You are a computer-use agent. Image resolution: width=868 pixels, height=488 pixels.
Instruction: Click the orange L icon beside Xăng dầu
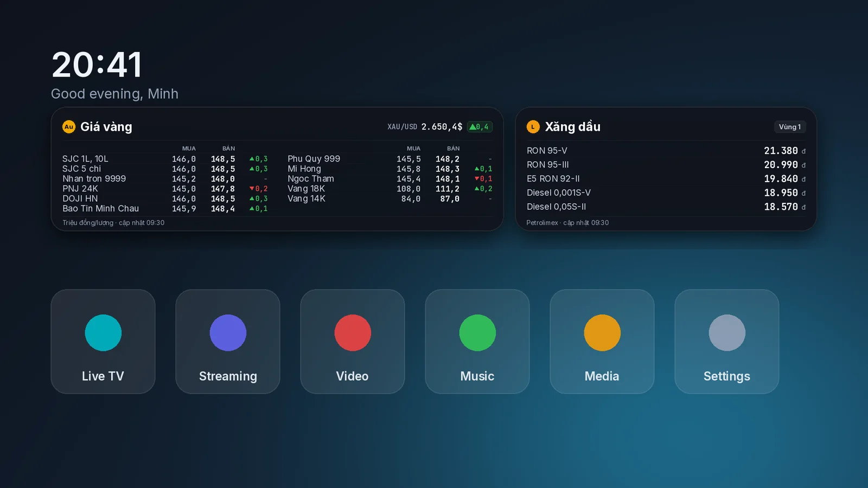pyautogui.click(x=533, y=127)
